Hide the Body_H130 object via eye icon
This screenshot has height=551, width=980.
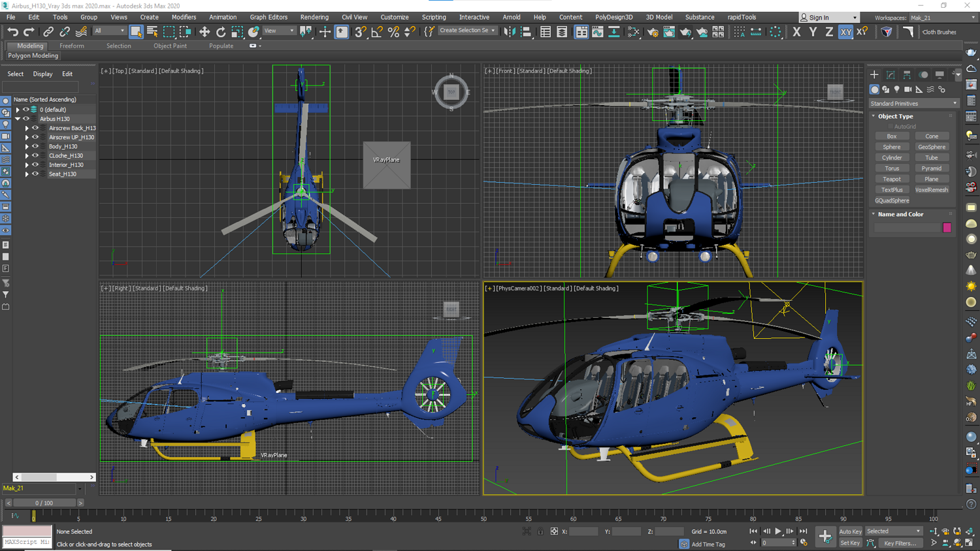pos(35,146)
